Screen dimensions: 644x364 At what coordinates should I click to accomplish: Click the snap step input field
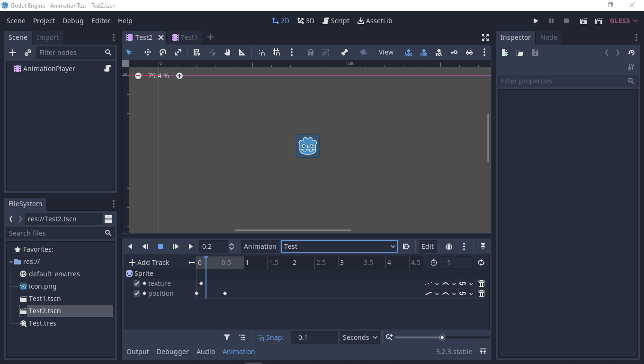[314, 337]
